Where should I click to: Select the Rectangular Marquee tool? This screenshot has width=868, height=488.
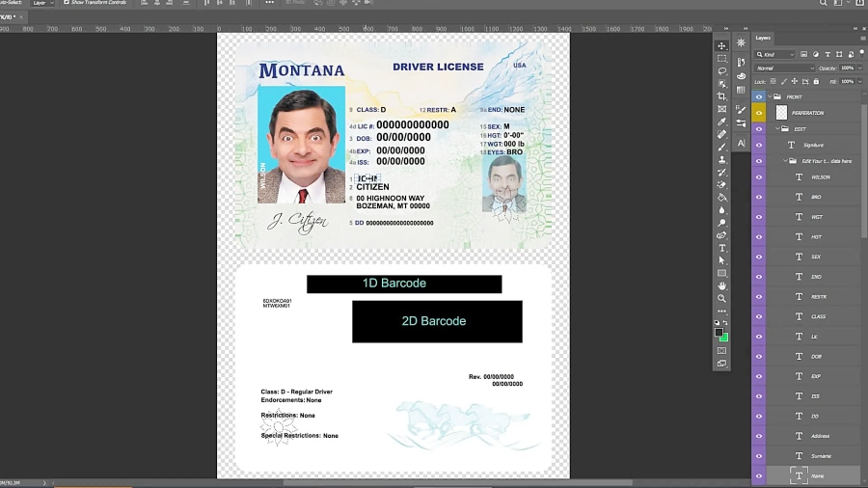click(721, 59)
